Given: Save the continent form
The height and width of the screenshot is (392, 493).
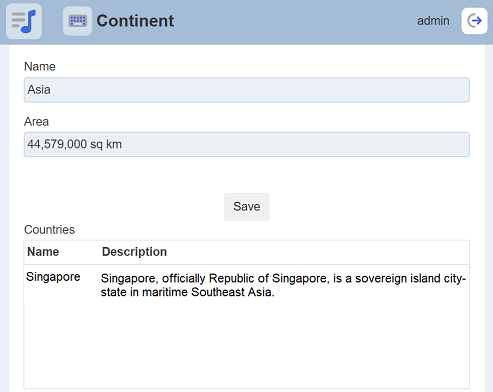Looking at the screenshot, I should click(x=247, y=207).
